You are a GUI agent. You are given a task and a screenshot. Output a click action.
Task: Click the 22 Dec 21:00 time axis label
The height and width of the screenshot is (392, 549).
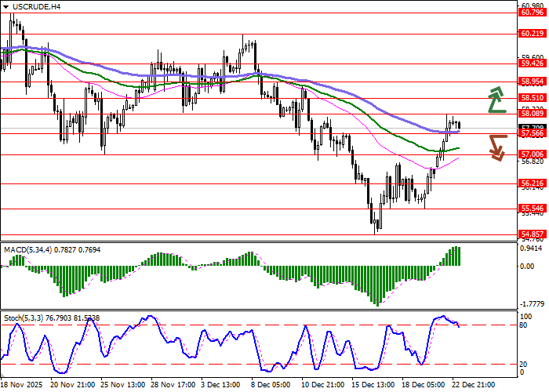pos(474,385)
